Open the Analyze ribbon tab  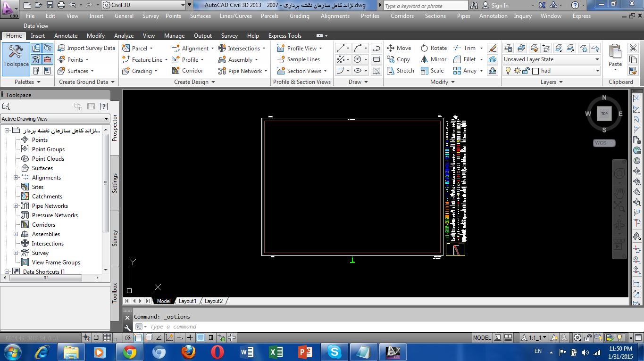pyautogui.click(x=124, y=36)
